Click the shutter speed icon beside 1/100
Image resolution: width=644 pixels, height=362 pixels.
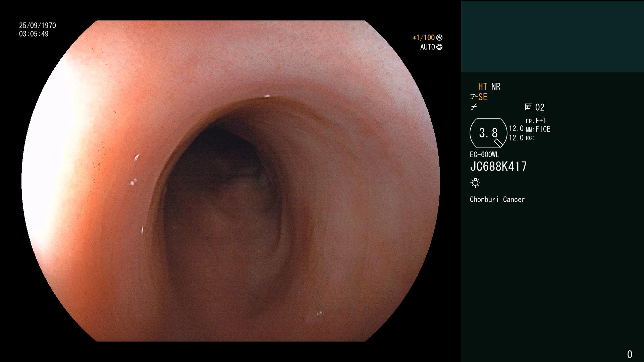tap(439, 38)
